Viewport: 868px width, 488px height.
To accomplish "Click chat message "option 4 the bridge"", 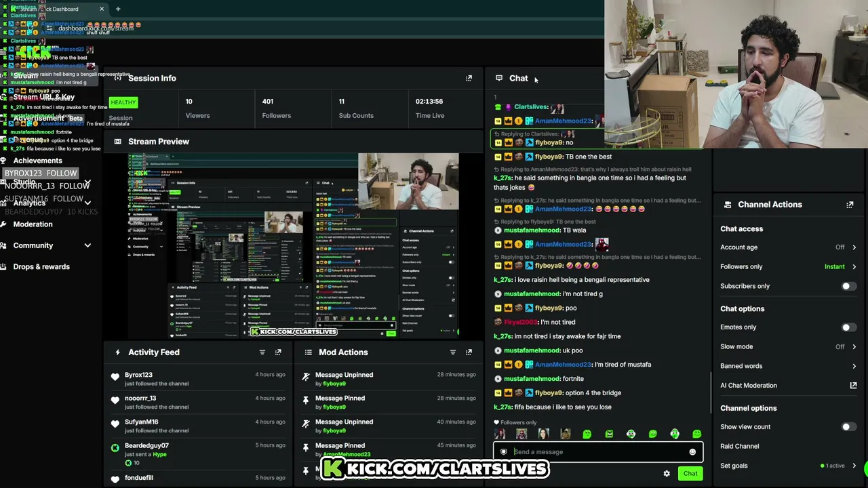I will (x=593, y=393).
